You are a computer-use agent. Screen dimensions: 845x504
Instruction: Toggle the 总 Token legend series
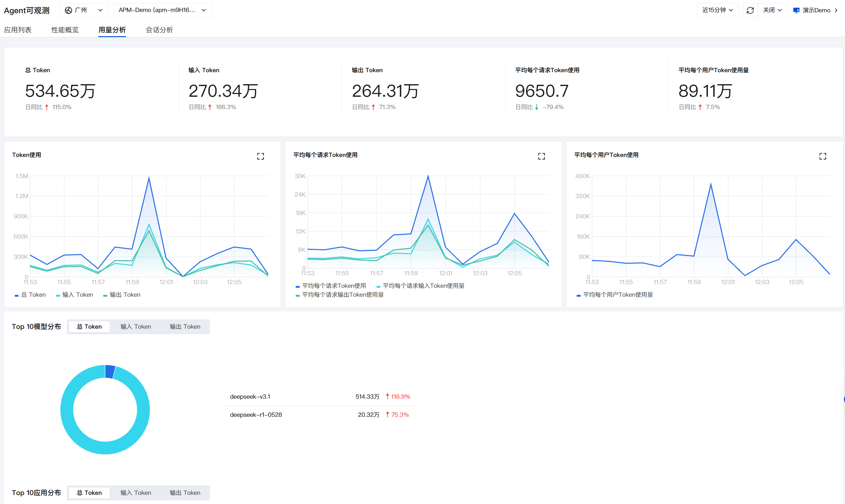[30, 295]
